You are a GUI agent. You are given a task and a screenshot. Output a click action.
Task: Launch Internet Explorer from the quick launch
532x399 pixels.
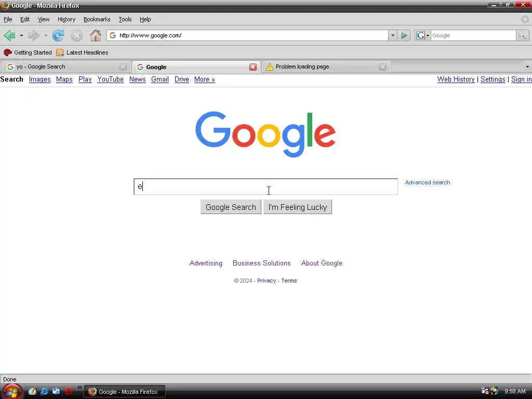[x=44, y=391]
